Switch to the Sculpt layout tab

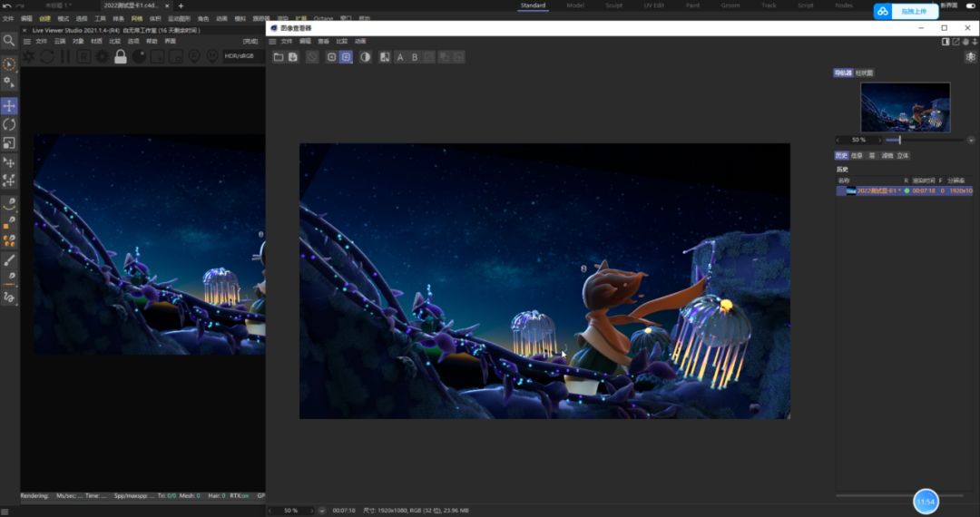613,5
